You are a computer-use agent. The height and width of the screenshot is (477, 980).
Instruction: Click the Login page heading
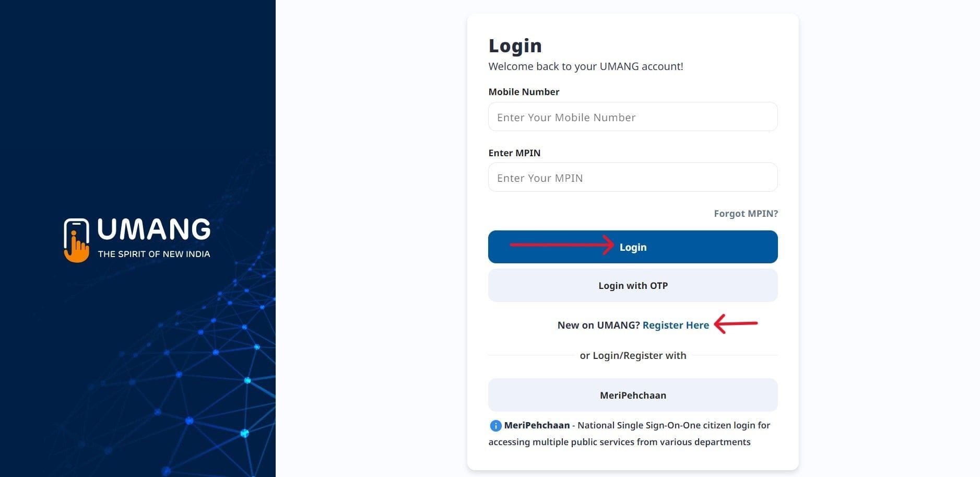pos(515,45)
